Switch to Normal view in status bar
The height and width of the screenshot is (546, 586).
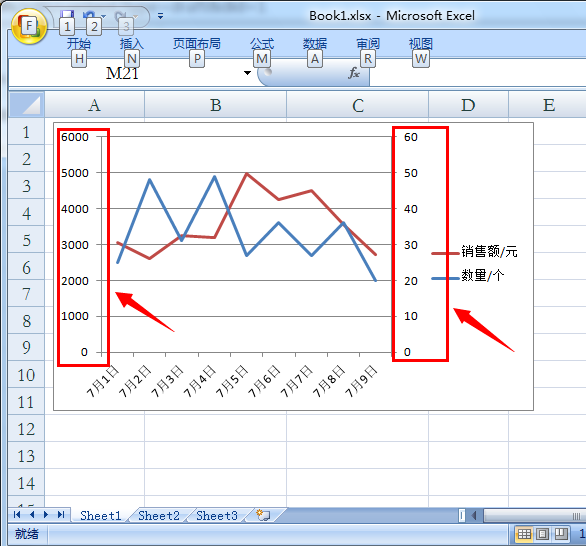[x=524, y=534]
